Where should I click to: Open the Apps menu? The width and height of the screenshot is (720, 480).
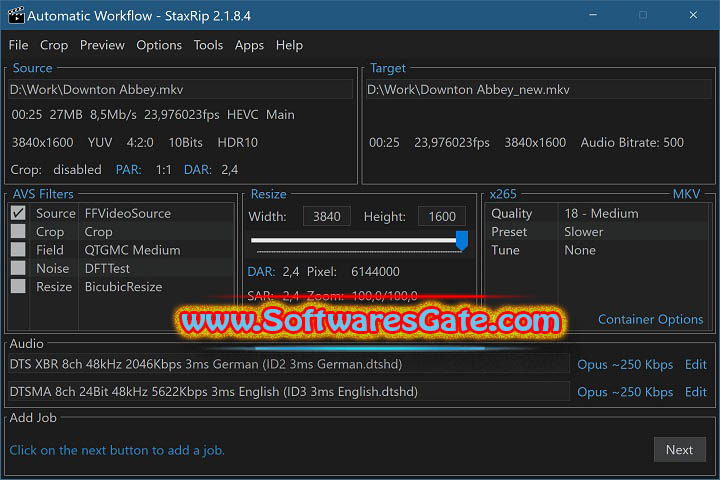[x=249, y=45]
